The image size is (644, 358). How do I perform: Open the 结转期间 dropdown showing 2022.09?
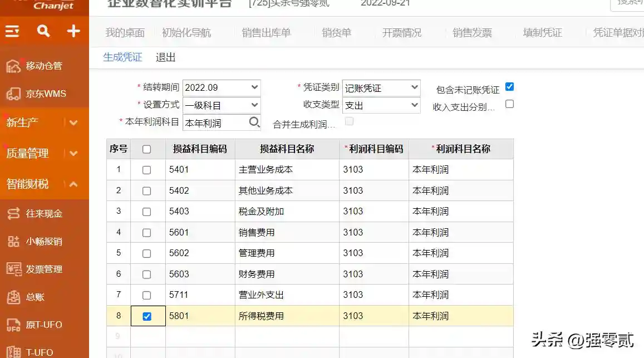click(x=222, y=87)
